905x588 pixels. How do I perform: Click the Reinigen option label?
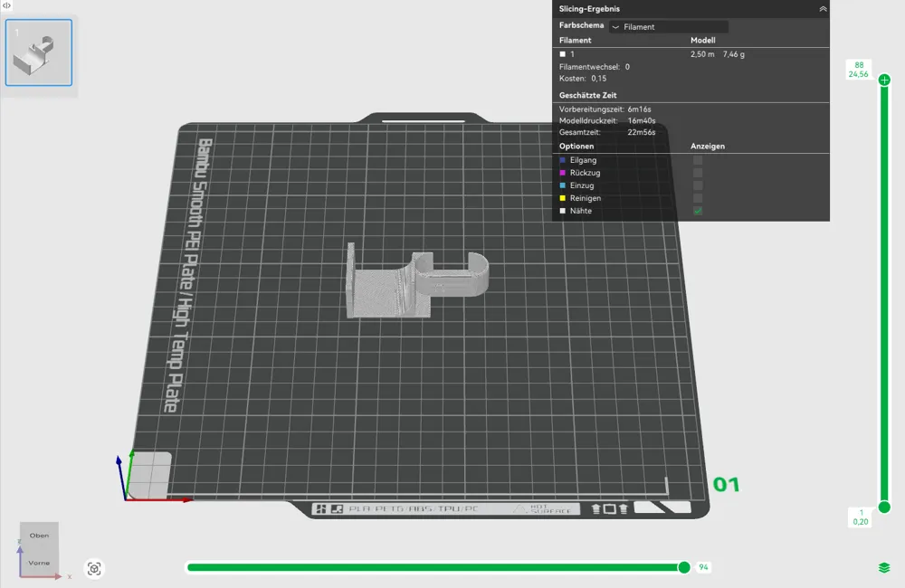pos(586,198)
